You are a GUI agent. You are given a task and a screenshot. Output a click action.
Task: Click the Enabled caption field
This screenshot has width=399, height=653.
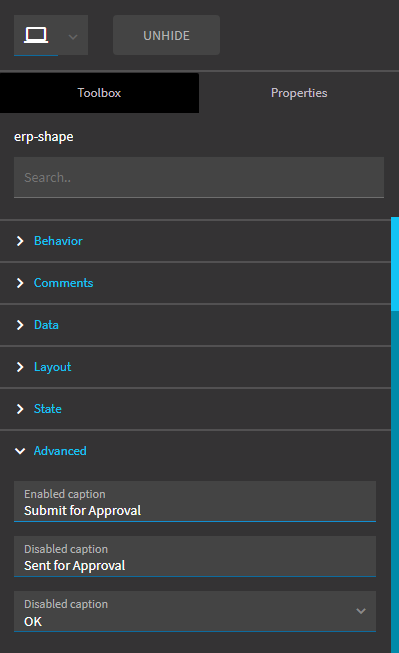pos(195,501)
